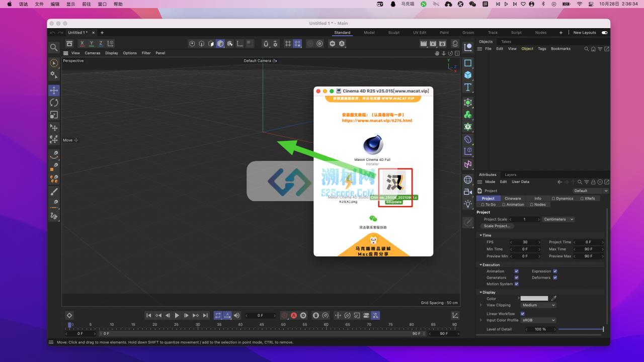Lock the X axis
The width and height of the screenshot is (644, 362).
pyautogui.click(x=82, y=44)
